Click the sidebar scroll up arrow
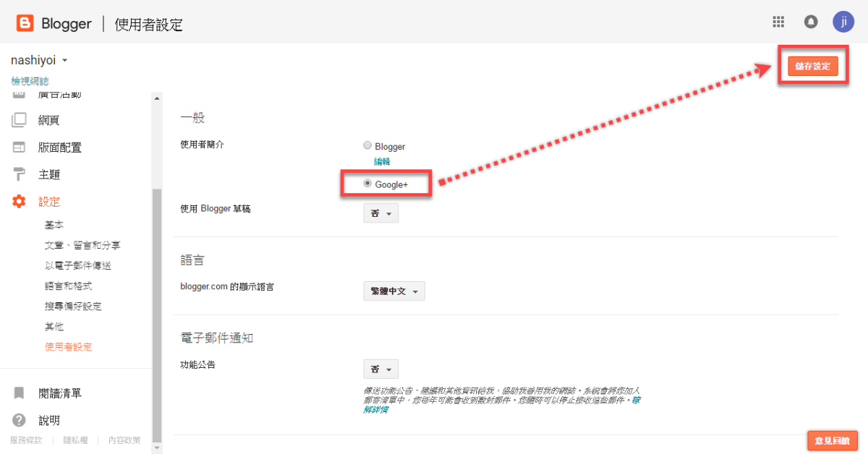Viewport: 868px width, 454px height. (157, 98)
